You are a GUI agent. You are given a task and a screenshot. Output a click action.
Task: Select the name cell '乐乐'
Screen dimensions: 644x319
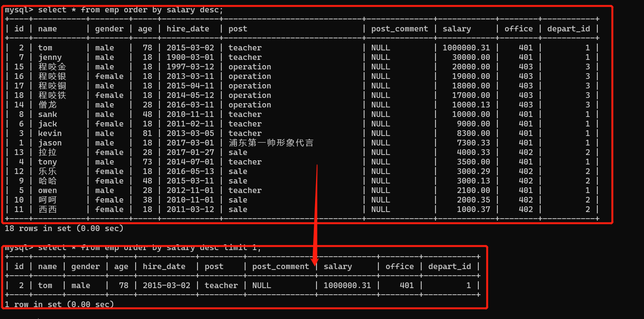[48, 171]
